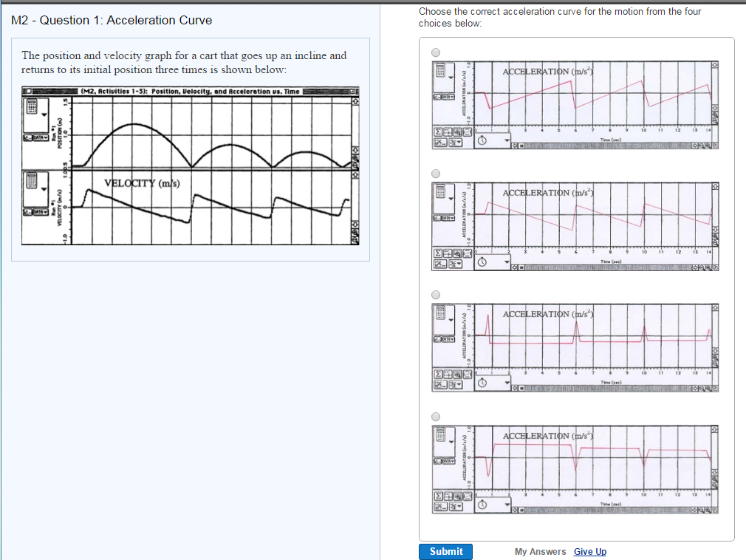
Task: Click the sigma statistics icon in third graph
Action: pyautogui.click(x=438, y=375)
